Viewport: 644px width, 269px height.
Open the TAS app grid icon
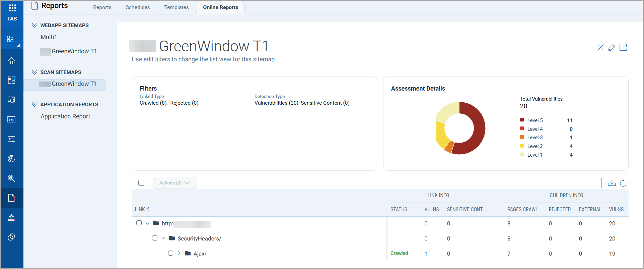click(x=12, y=8)
